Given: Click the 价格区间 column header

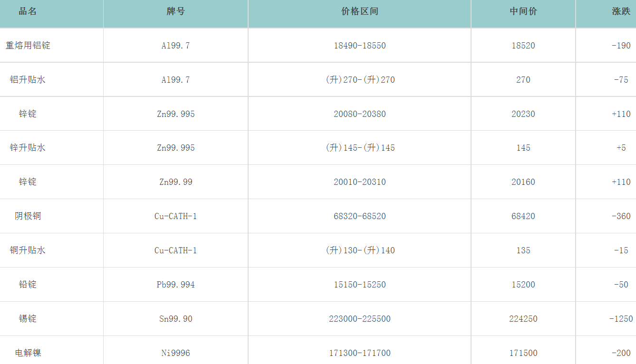Looking at the screenshot, I should click(x=359, y=11).
